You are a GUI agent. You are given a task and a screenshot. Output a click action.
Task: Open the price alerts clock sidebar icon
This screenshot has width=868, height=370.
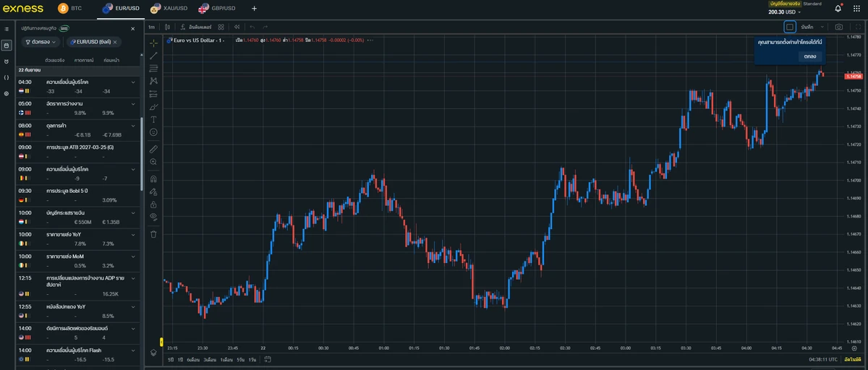click(x=7, y=61)
